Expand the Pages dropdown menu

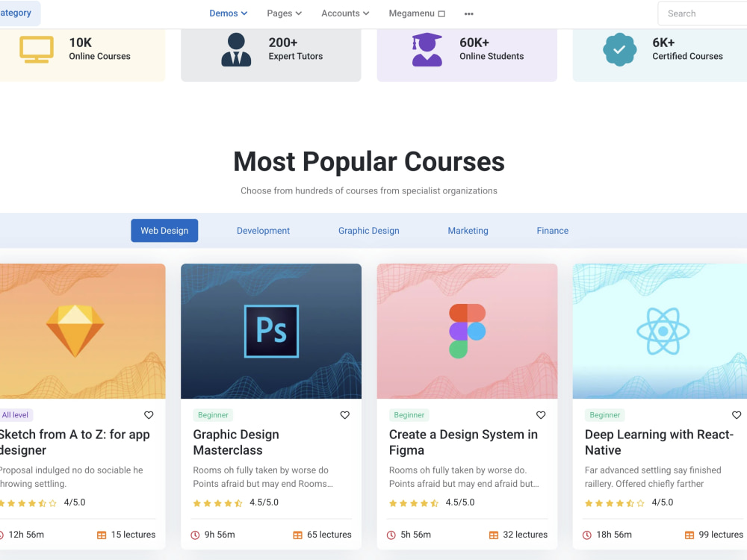285,13
